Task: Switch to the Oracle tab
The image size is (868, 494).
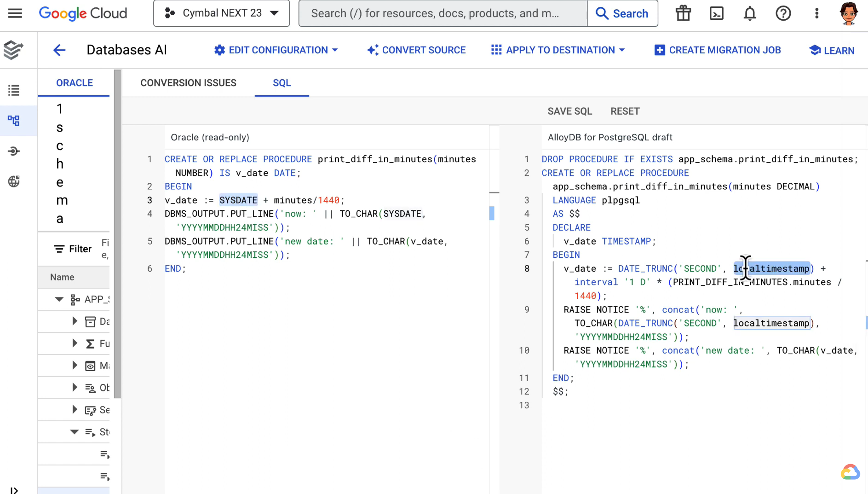Action: [x=74, y=83]
